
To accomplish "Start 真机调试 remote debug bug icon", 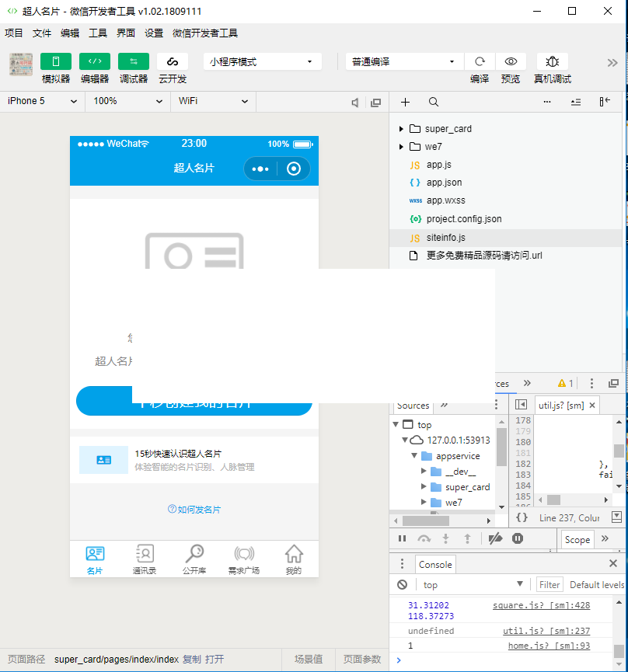I will [552, 61].
